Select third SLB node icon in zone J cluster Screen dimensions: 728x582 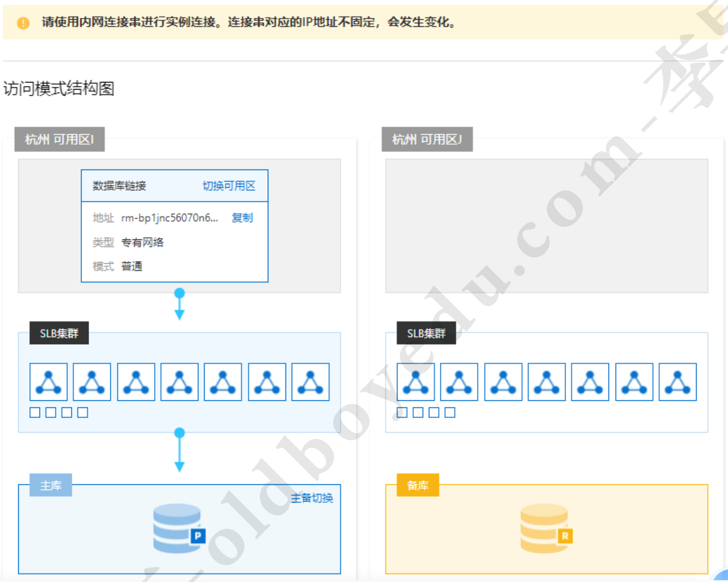(x=503, y=382)
